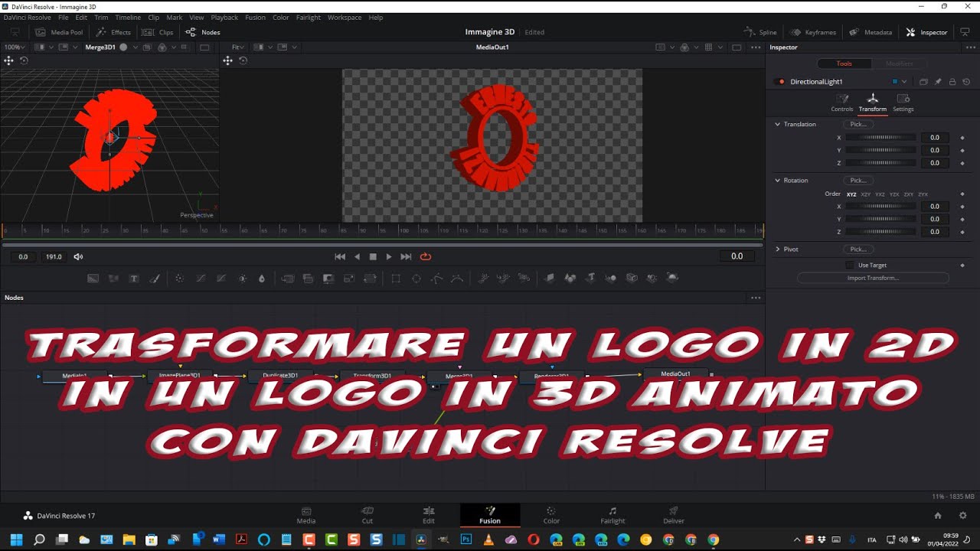Add a Shape 3D tool
Image resolution: width=980 pixels, height=551 pixels.
(x=570, y=279)
